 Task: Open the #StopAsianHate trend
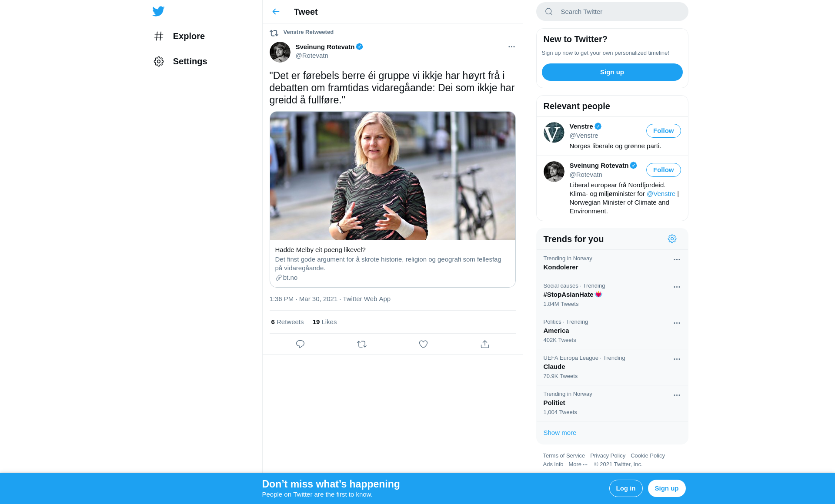(x=612, y=295)
